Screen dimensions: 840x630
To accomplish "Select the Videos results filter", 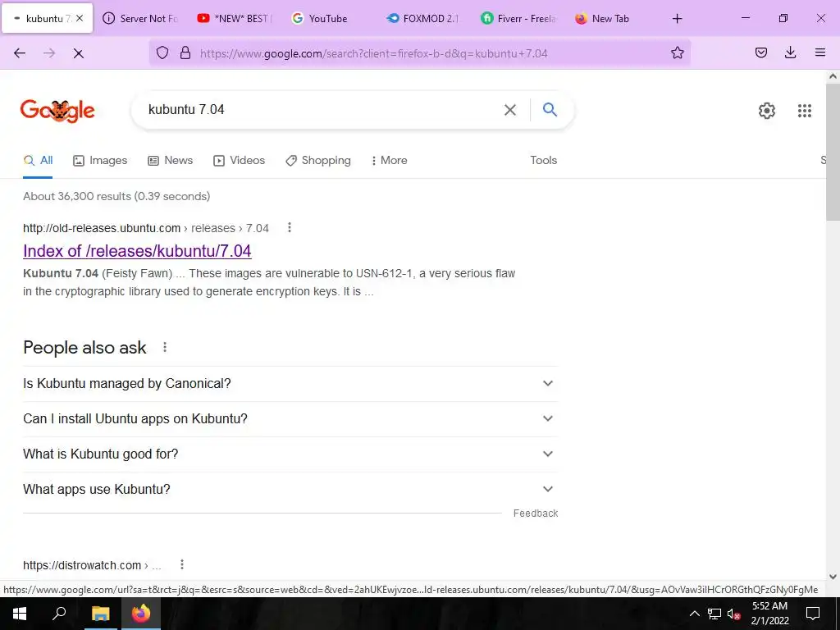I will pos(239,160).
